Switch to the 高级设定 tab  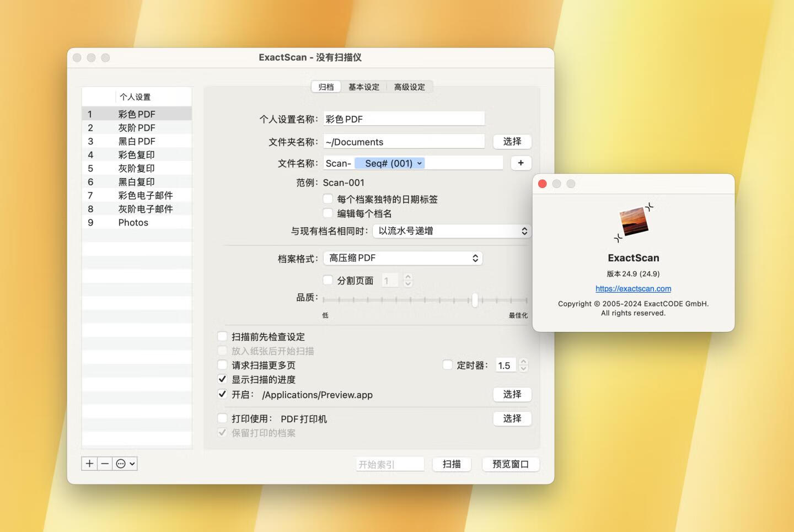410,87
